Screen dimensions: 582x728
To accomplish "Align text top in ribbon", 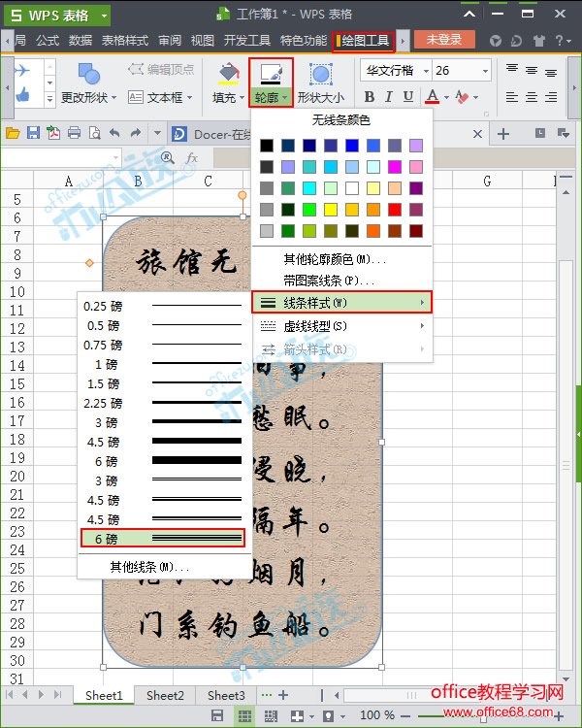I will [x=512, y=70].
